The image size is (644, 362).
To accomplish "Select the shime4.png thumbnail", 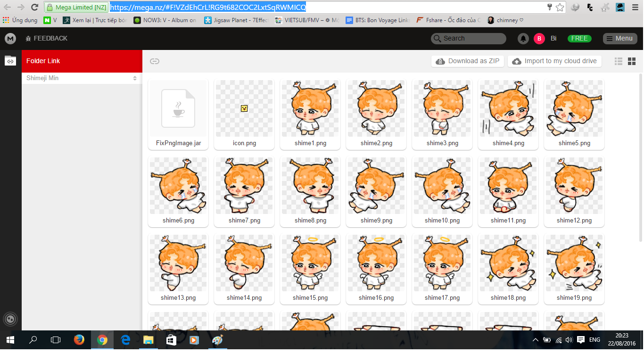I will point(508,115).
